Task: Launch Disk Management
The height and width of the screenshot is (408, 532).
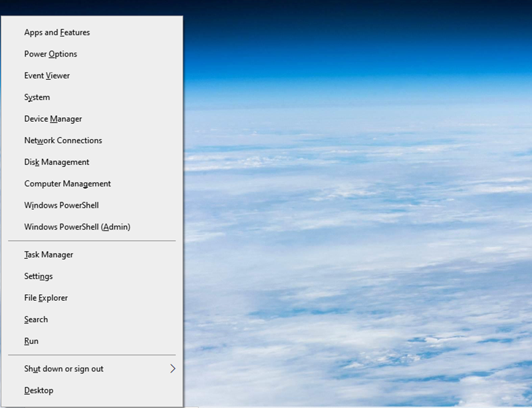Action: pyautogui.click(x=57, y=162)
